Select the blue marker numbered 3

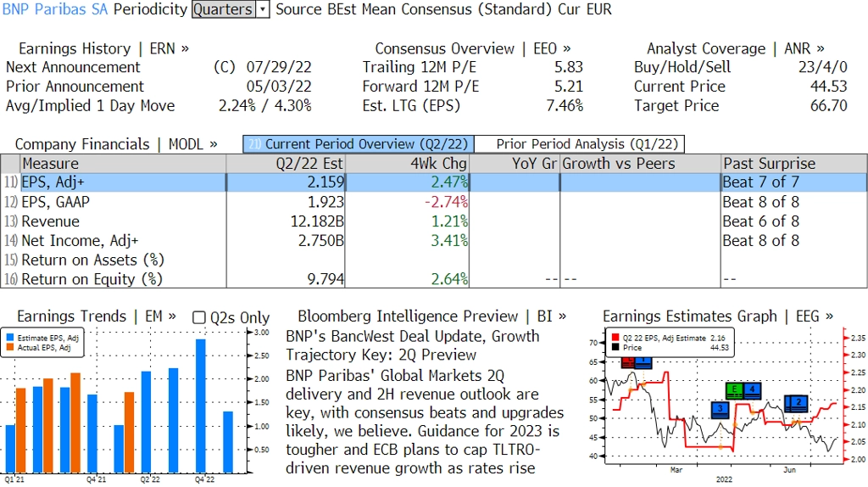point(721,410)
